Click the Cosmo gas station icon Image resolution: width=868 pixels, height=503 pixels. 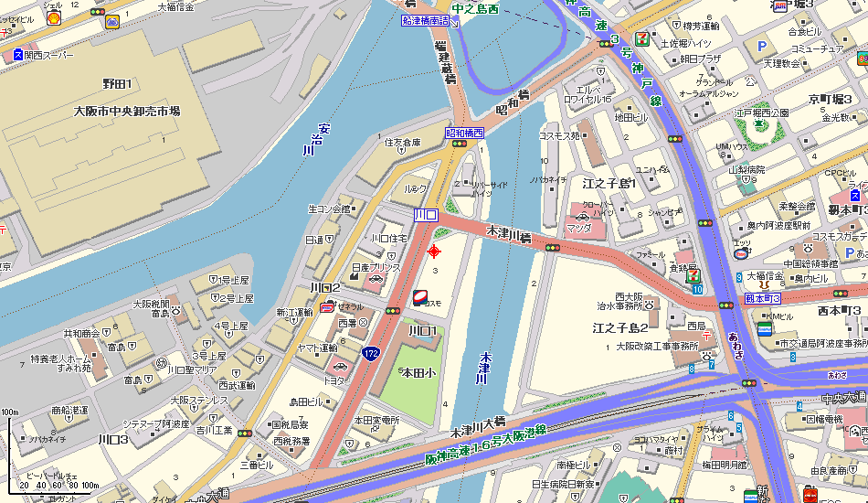click(x=420, y=297)
